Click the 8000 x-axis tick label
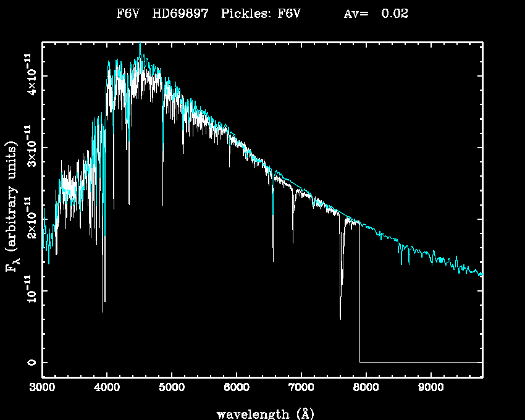The height and width of the screenshot is (420, 525). (366, 387)
